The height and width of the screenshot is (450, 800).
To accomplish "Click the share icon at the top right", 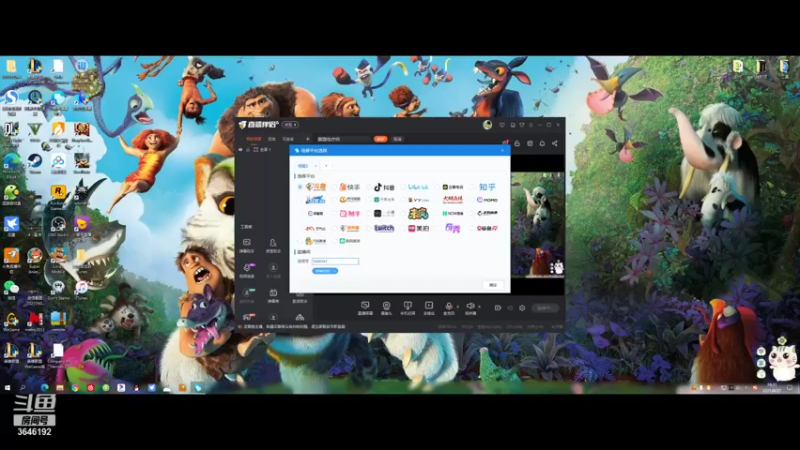I will point(555,143).
